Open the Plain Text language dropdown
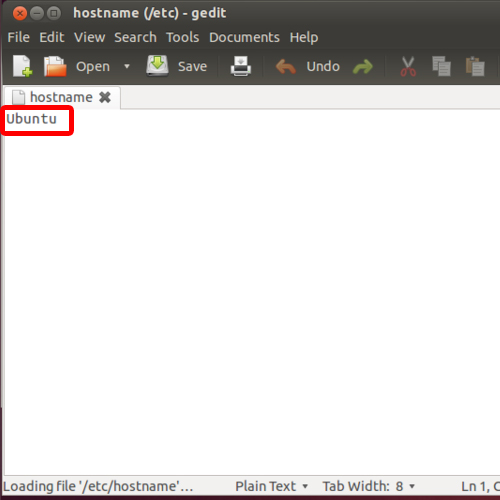This screenshot has width=500, height=500. pyautogui.click(x=271, y=486)
